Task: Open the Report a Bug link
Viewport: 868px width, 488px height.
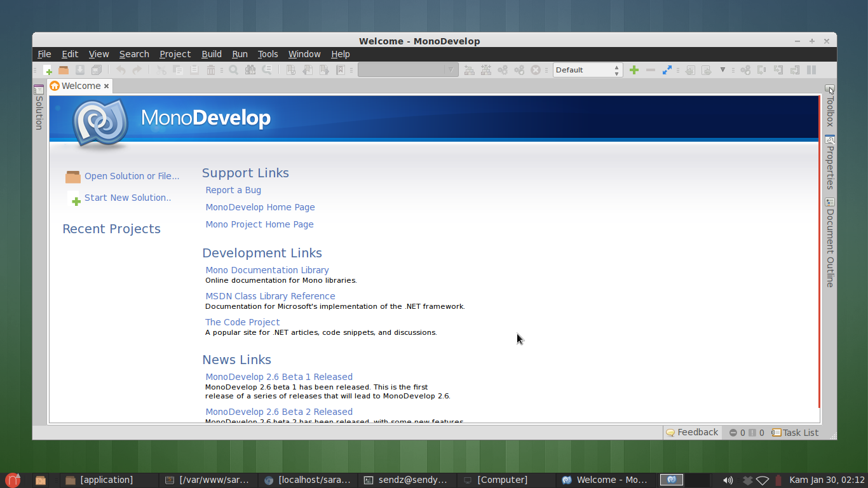Action: click(x=233, y=190)
